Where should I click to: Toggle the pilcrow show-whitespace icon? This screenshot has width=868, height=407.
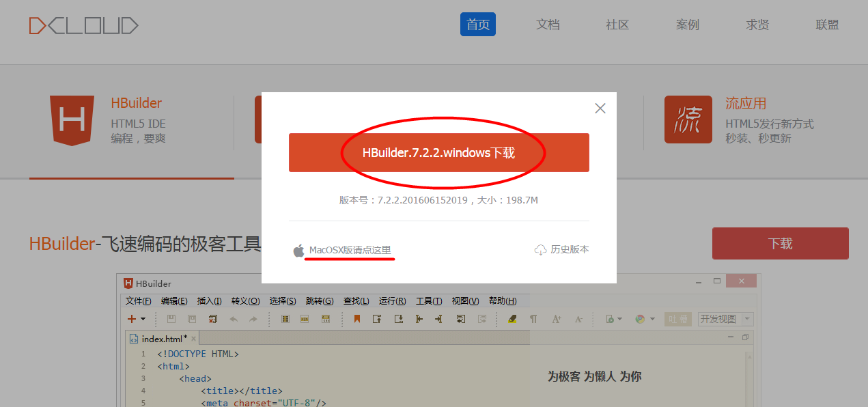click(x=533, y=319)
